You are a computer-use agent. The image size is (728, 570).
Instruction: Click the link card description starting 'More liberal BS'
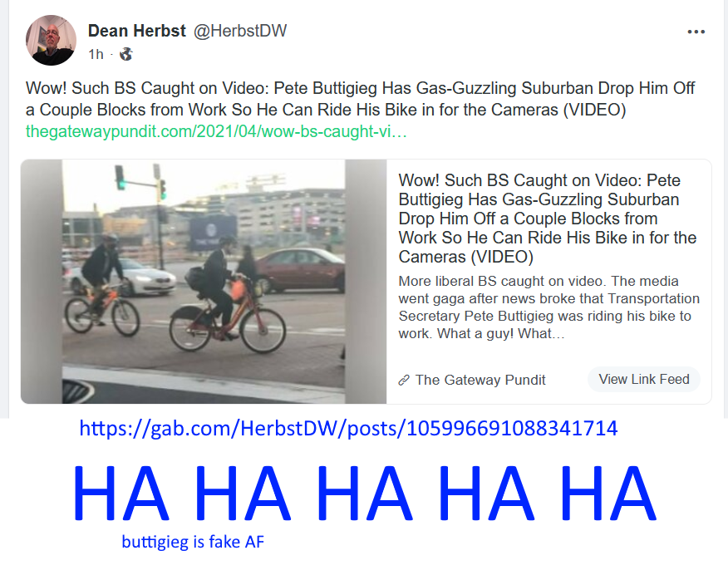point(548,307)
